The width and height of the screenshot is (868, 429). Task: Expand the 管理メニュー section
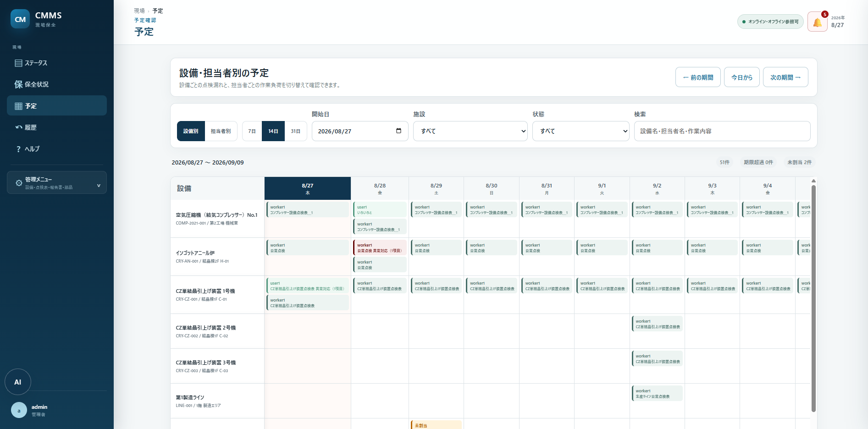(57, 183)
